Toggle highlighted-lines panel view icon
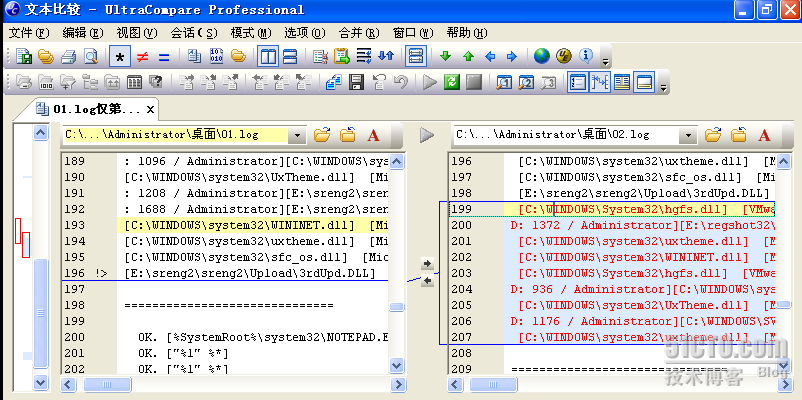This screenshot has height=400, width=802. [x=622, y=82]
